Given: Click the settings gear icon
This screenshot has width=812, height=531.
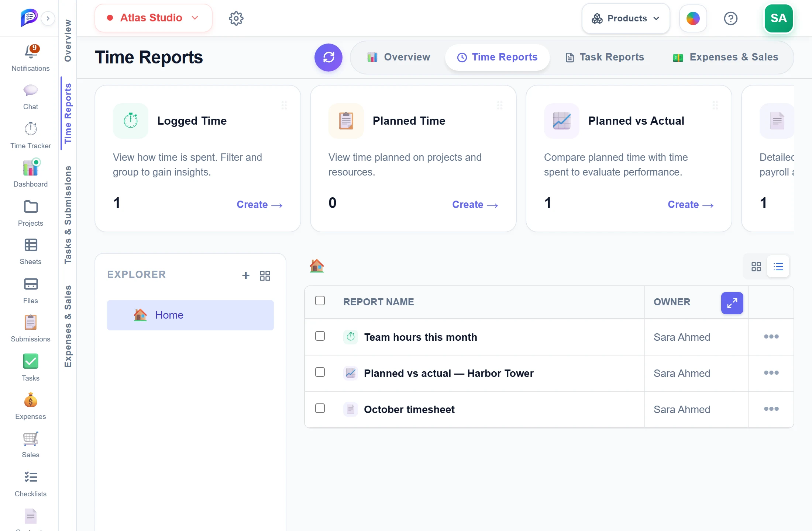Looking at the screenshot, I should tap(236, 18).
